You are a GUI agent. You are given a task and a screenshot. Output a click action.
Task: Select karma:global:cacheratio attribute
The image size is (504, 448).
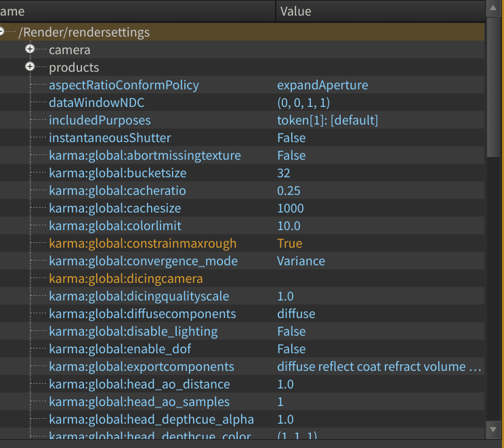[117, 191]
